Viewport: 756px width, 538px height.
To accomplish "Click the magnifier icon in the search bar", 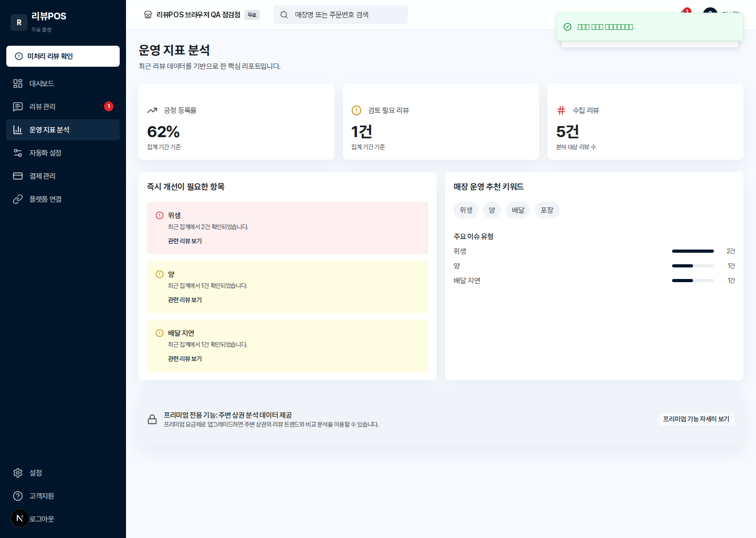I will [283, 15].
